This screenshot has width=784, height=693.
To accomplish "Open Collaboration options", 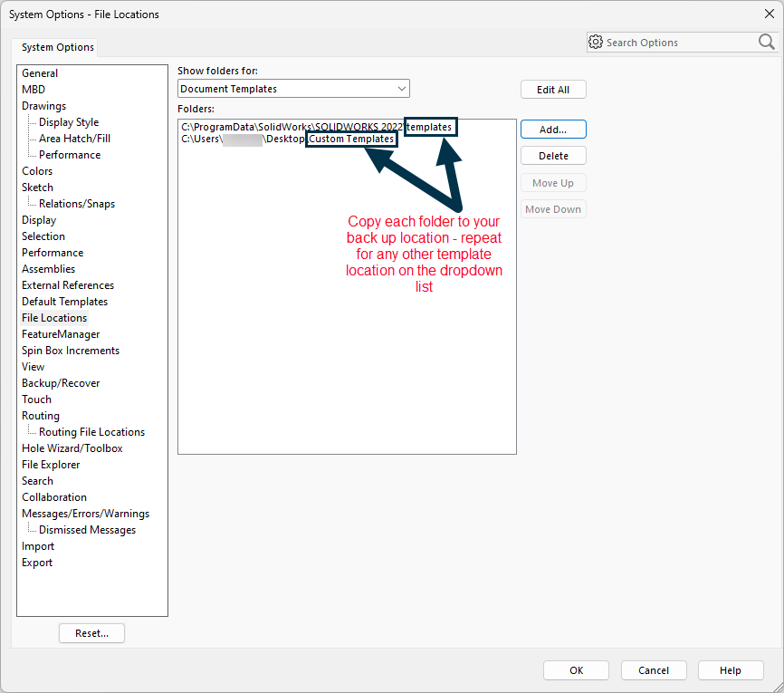I will (54, 497).
